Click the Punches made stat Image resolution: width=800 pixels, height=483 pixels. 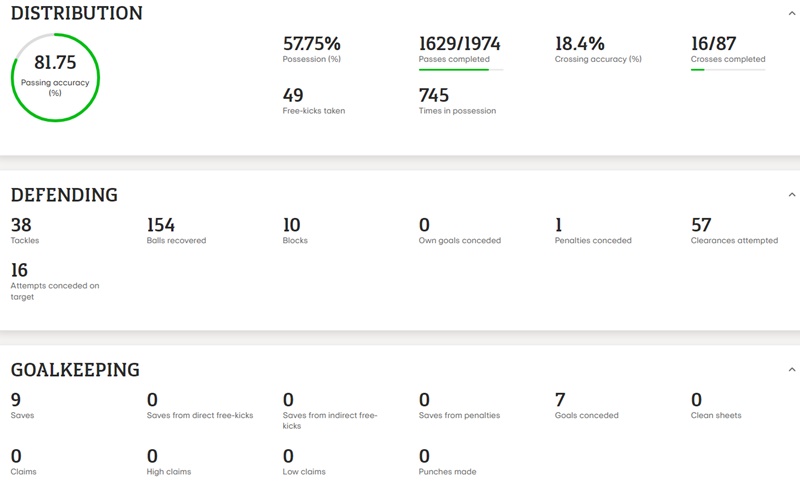coord(447,462)
